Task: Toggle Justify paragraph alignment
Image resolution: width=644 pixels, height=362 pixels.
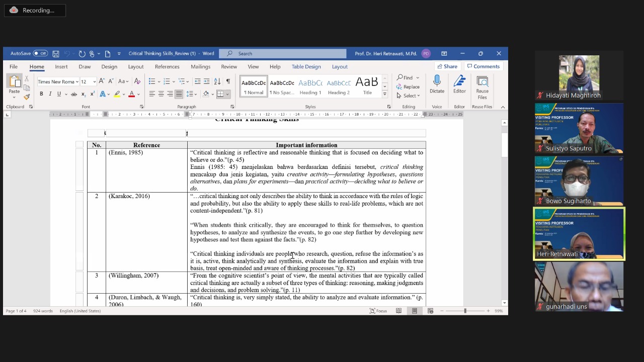Action: click(x=179, y=94)
